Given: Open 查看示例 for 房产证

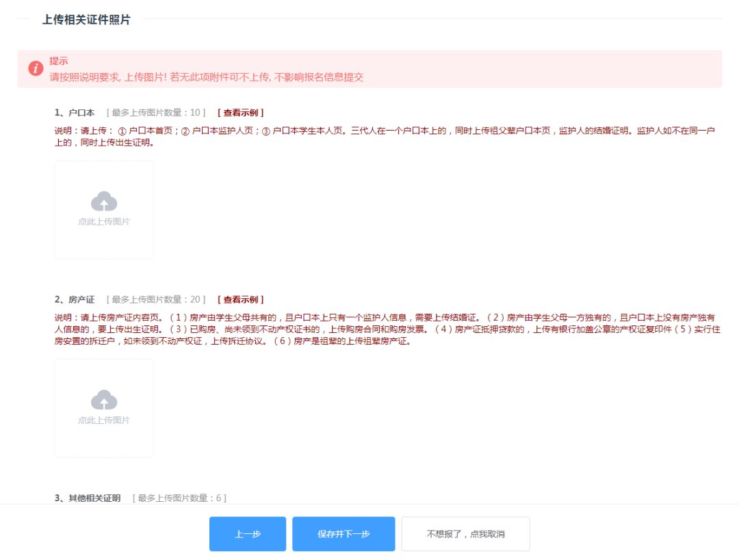Looking at the screenshot, I should tap(240, 299).
